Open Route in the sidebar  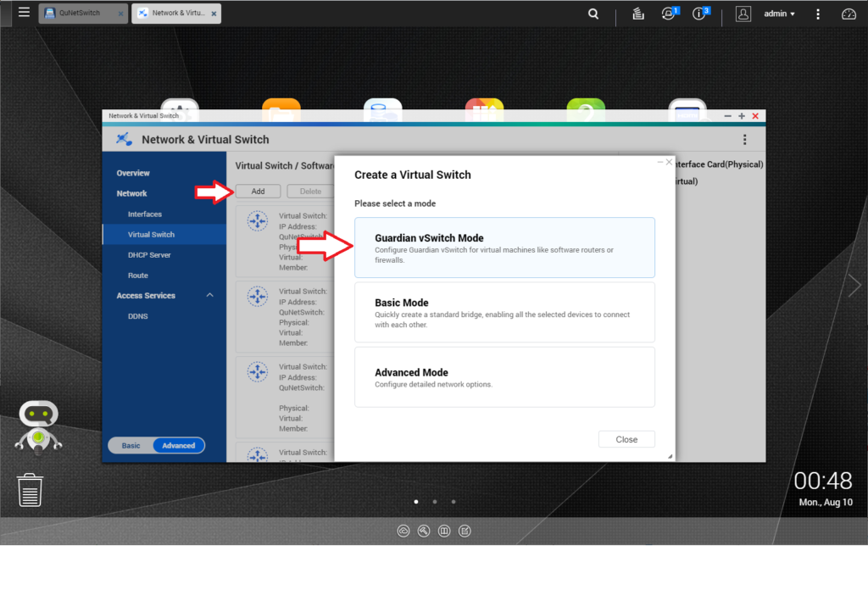tap(138, 276)
